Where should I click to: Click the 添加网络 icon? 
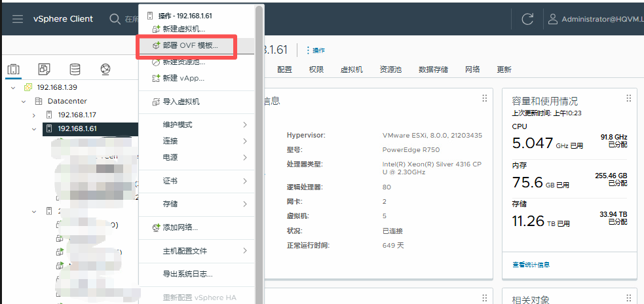[156, 227]
